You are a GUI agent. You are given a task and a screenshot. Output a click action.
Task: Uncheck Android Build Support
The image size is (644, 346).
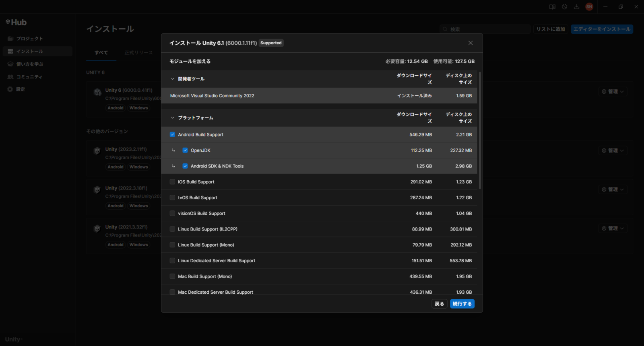(172, 135)
